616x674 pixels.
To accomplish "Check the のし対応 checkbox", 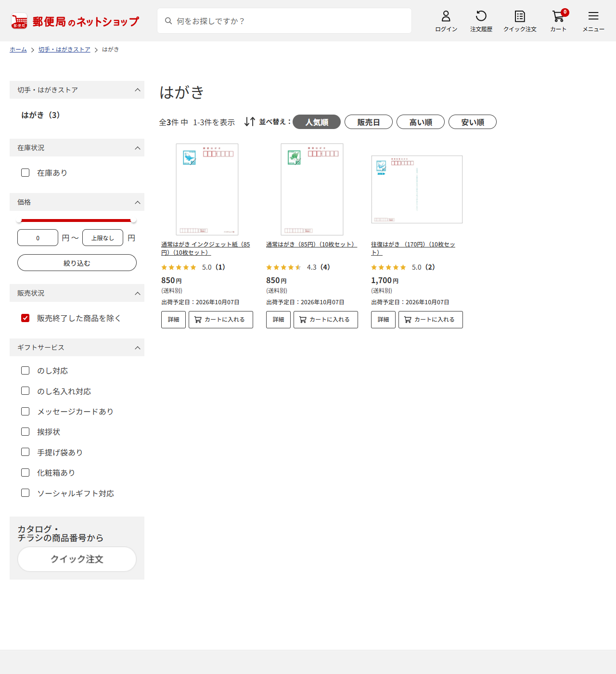I will click(x=26, y=370).
